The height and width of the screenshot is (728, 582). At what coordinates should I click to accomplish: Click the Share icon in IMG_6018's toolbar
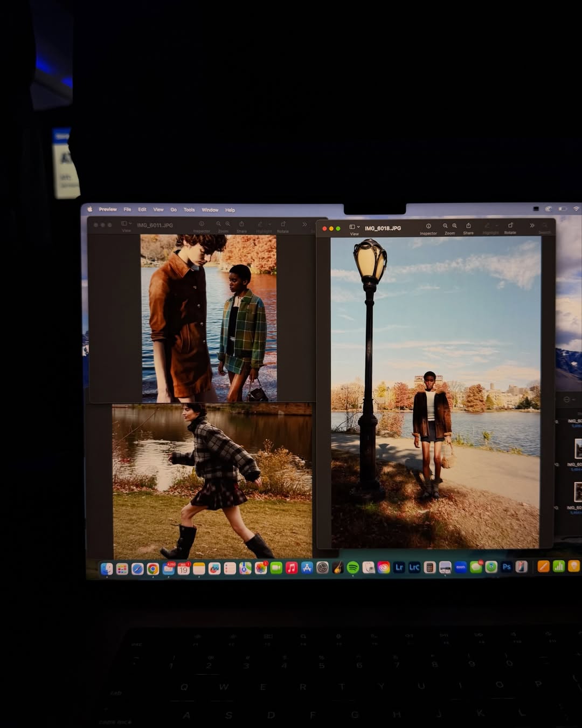(x=468, y=225)
